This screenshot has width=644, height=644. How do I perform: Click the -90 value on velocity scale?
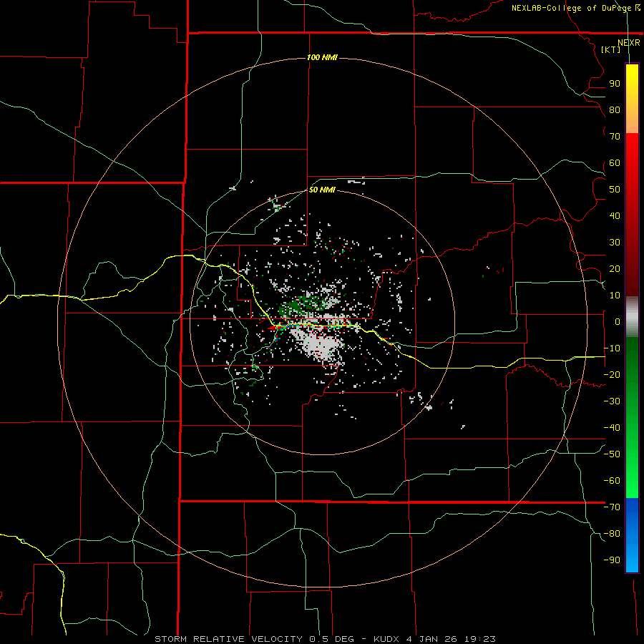[612, 560]
